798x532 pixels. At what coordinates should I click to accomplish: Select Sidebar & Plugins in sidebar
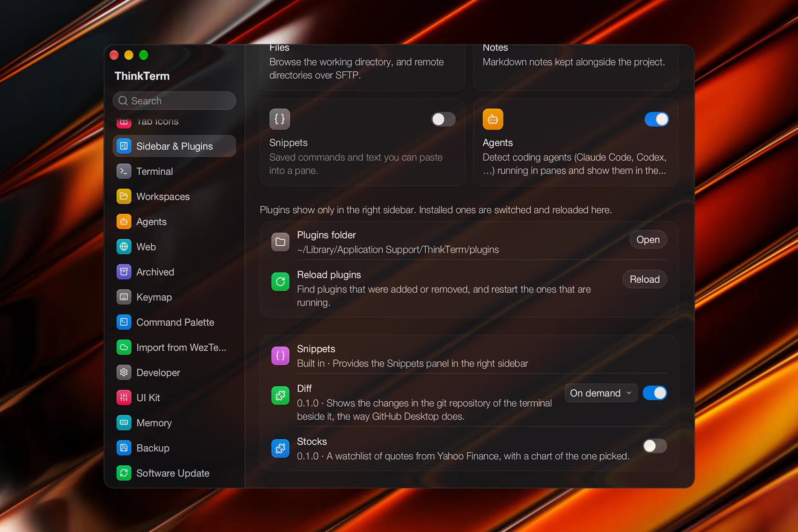pyautogui.click(x=174, y=146)
